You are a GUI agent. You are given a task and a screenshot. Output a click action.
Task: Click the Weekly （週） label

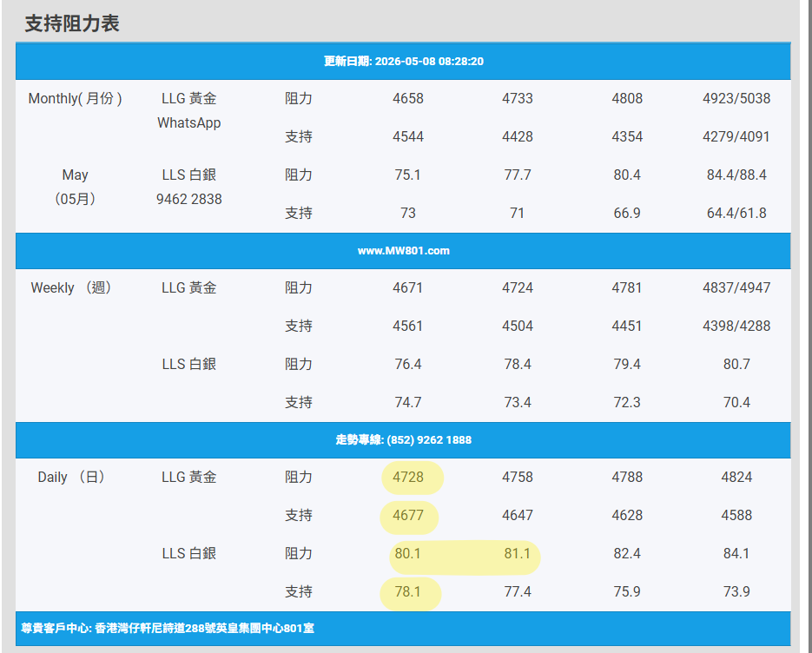tap(71, 288)
